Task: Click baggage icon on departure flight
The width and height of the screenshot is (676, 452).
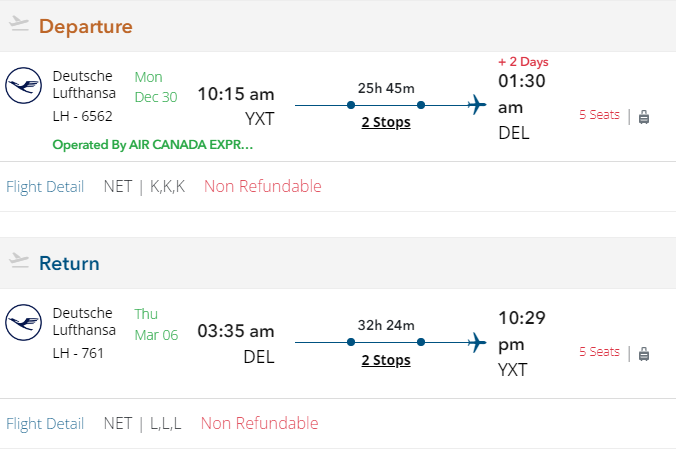Action: (644, 116)
